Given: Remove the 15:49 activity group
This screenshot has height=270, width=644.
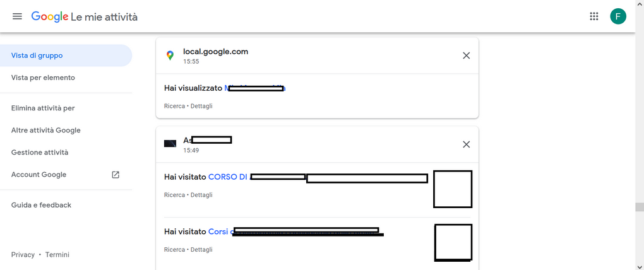Looking at the screenshot, I should pos(466,144).
